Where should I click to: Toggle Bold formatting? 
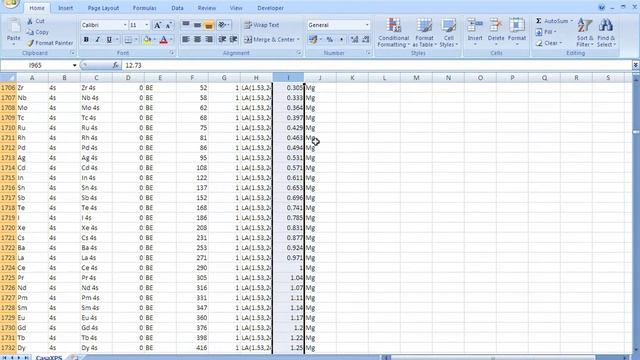(86, 40)
